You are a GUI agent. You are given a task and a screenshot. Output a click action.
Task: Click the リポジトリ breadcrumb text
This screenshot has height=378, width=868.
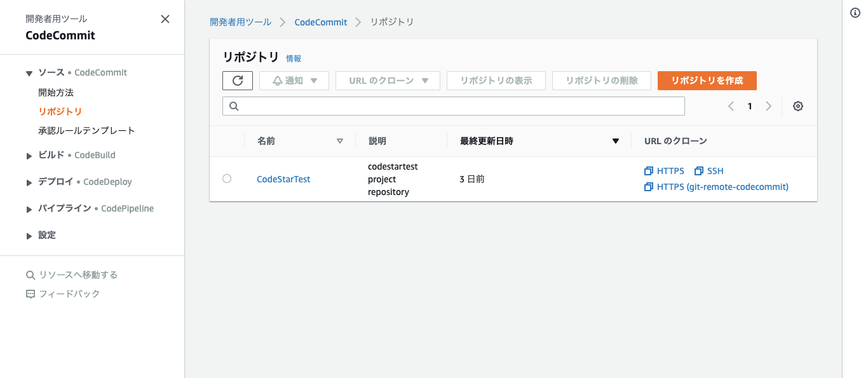392,22
